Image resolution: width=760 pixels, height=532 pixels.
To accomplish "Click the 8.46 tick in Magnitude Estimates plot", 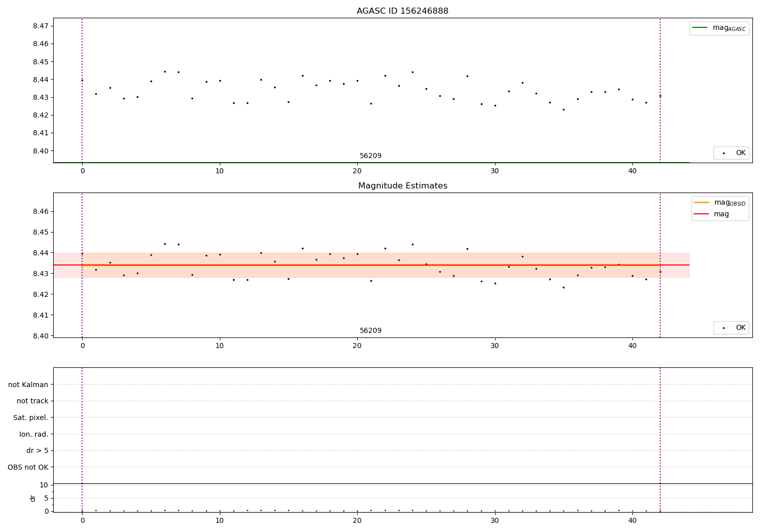I will pyautogui.click(x=41, y=211).
